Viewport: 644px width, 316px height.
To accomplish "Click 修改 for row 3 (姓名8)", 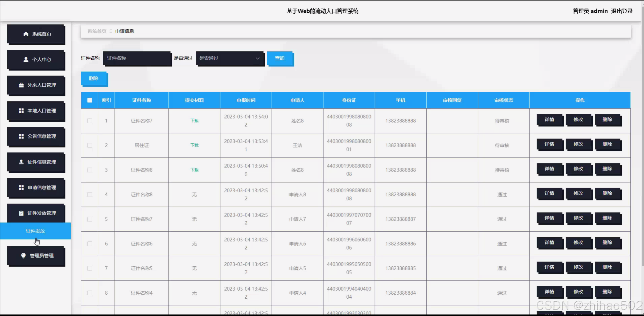I will (579, 169).
